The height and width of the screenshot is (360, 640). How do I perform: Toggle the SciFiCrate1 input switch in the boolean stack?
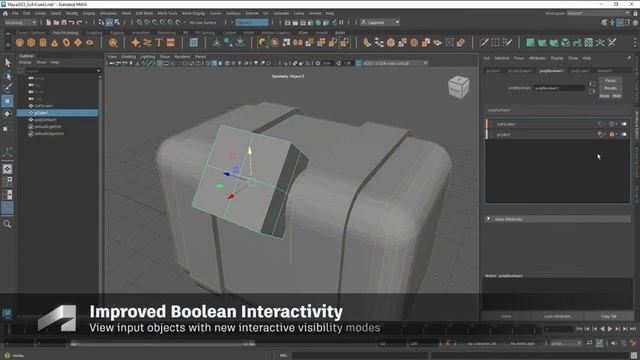[624, 124]
